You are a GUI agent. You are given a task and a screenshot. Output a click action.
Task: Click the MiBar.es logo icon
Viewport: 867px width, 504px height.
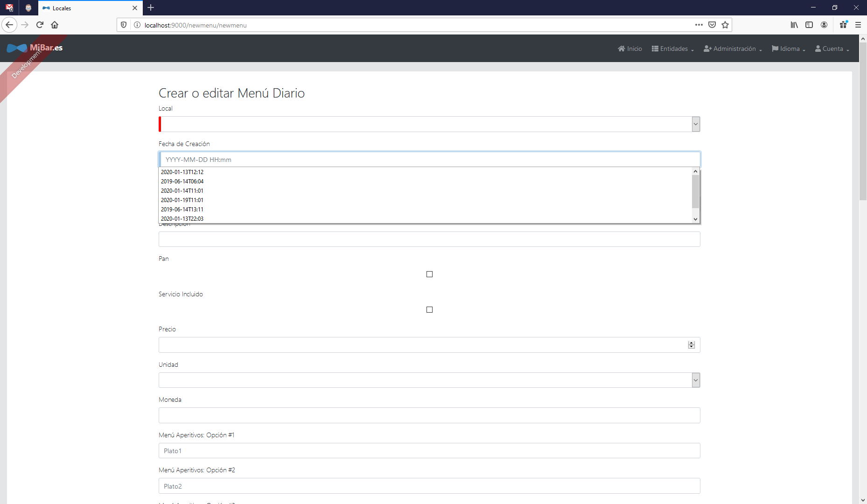click(17, 48)
